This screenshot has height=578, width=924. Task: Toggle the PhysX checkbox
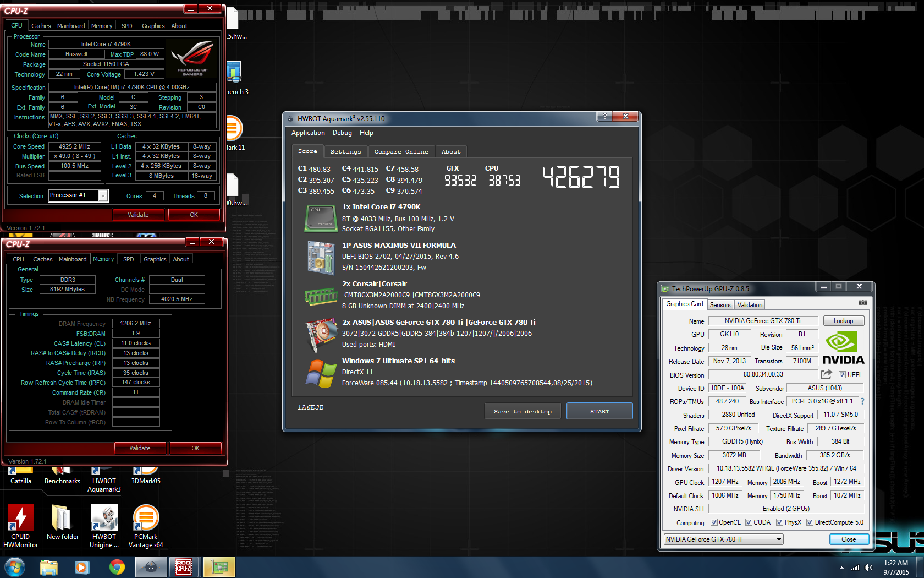tap(779, 522)
